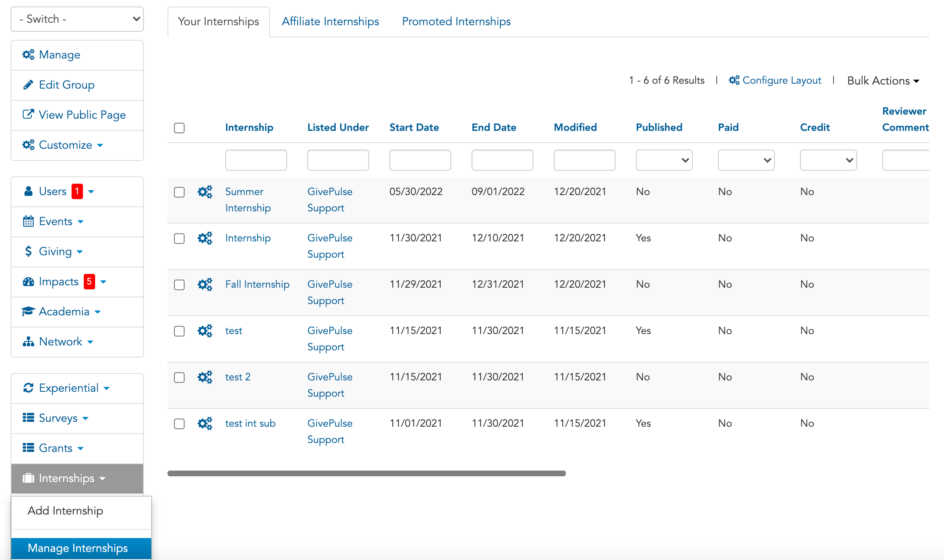Click the Edit Group pencil icon
This screenshot has height=560, width=944.
pos(28,85)
